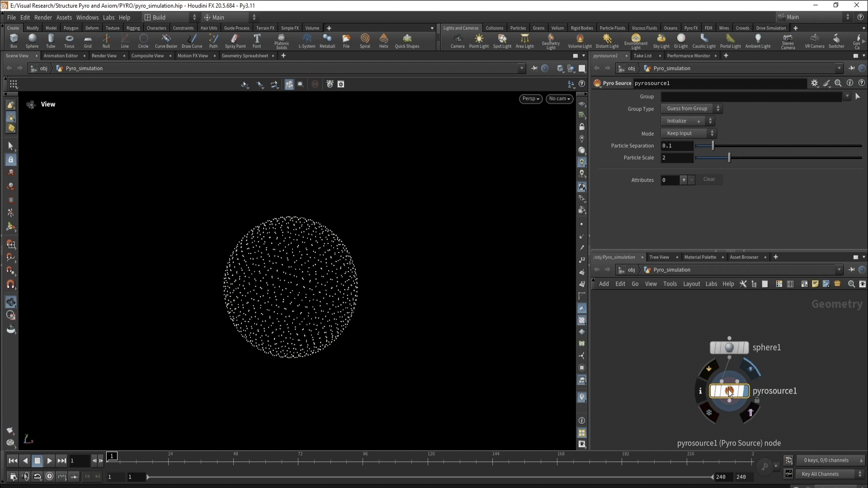The width and height of the screenshot is (868, 488).
Task: Adjust the Particle Separation slider
Action: [713, 145]
